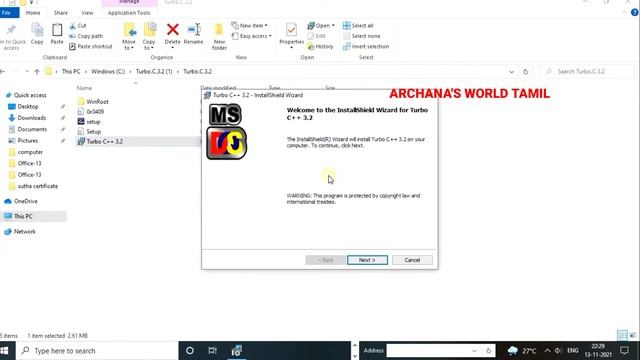Image resolution: width=640 pixels, height=360 pixels.
Task: Click This PC in the breadcrumb path
Action: click(x=71, y=71)
